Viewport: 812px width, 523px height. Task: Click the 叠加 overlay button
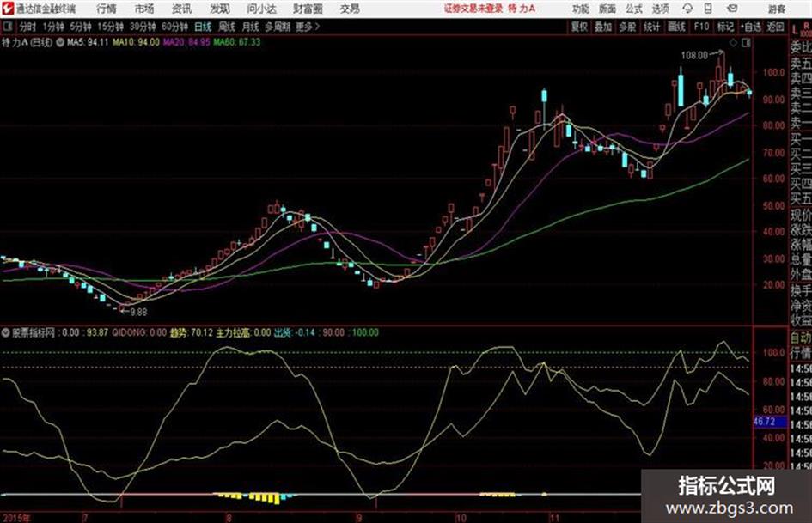point(603,27)
